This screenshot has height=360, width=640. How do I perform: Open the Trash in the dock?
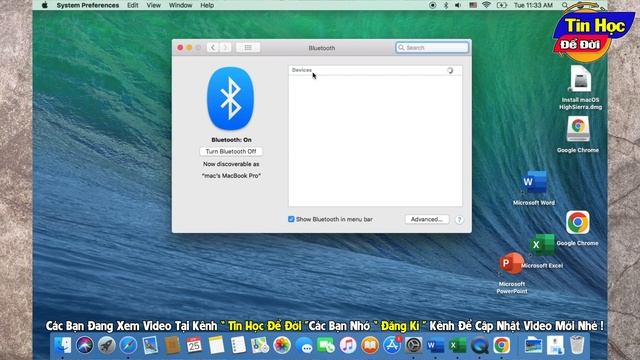click(x=577, y=345)
